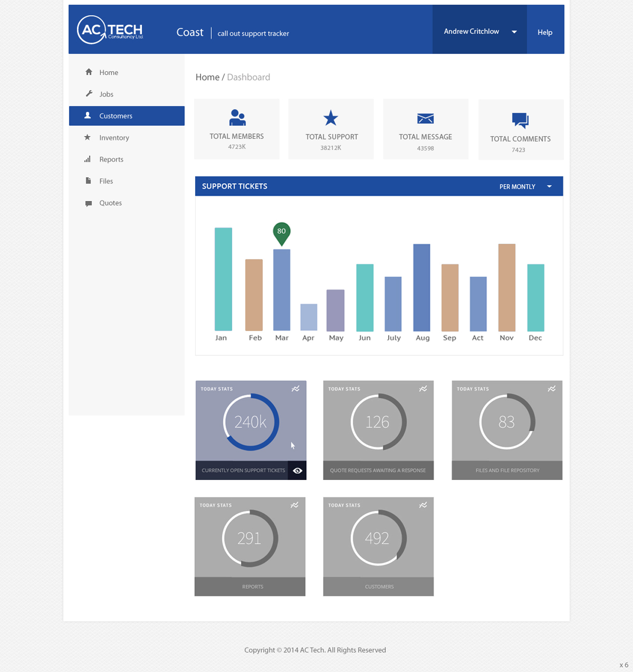Click Quote Requests Awaiting a Response label
This screenshot has height=672, width=633.
pos(378,470)
